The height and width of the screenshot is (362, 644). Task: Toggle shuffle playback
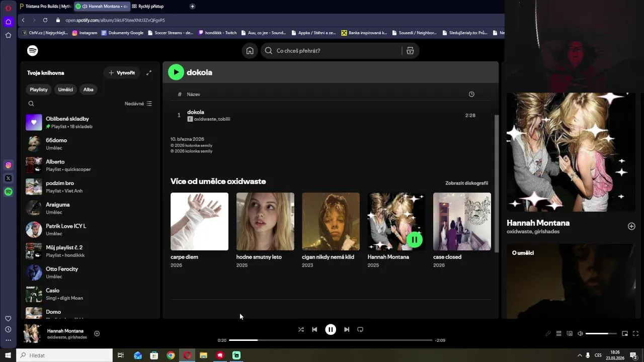pos(301,330)
